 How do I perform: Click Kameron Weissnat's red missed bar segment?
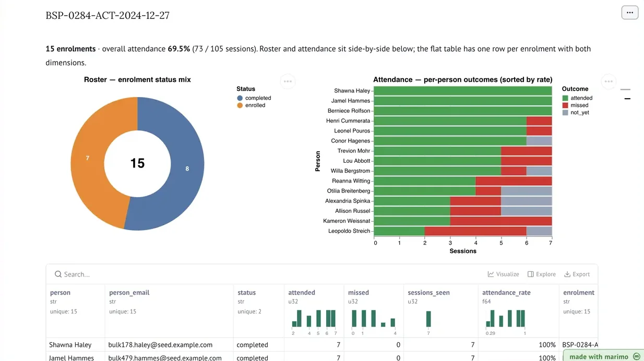tap(501, 221)
